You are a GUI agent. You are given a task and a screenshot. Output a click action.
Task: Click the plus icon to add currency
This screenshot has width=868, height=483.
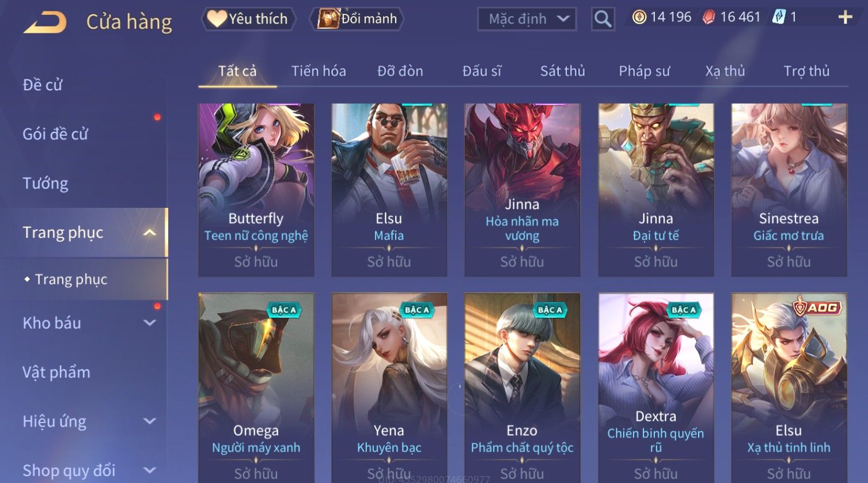(x=845, y=17)
